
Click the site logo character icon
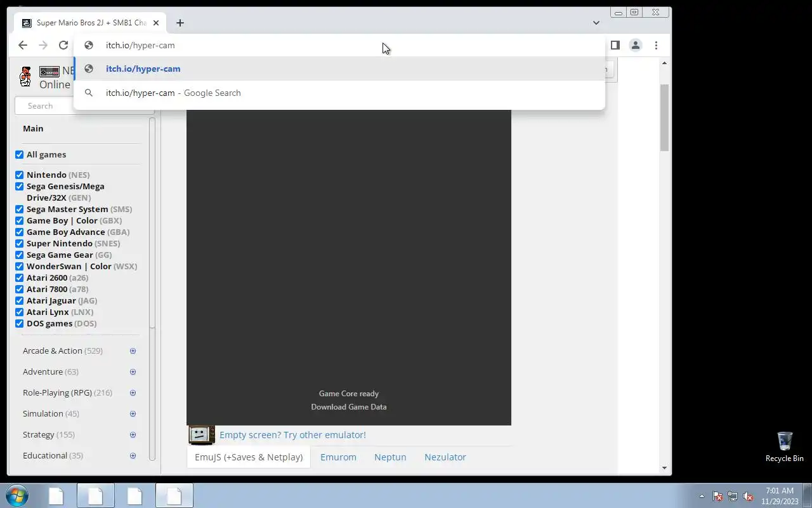click(x=25, y=76)
